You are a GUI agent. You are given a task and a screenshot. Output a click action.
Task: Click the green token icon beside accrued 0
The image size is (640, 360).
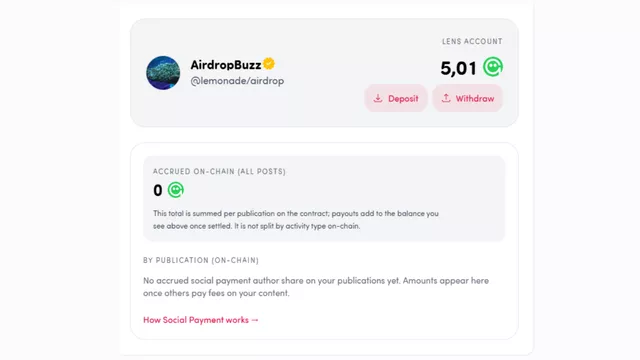point(176,190)
